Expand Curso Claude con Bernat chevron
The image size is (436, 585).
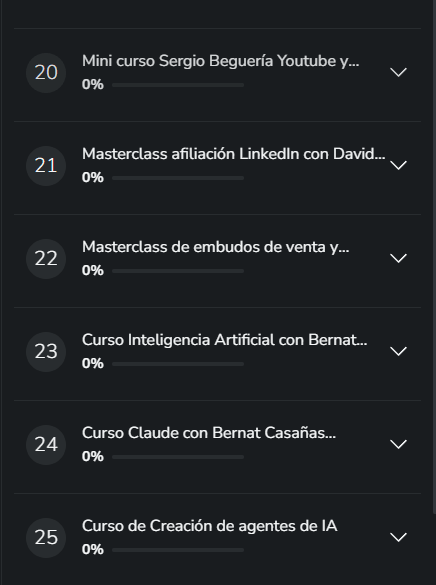[x=398, y=444]
